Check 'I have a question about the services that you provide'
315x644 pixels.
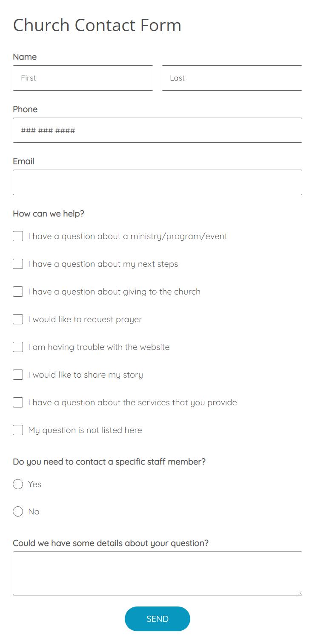point(17,402)
